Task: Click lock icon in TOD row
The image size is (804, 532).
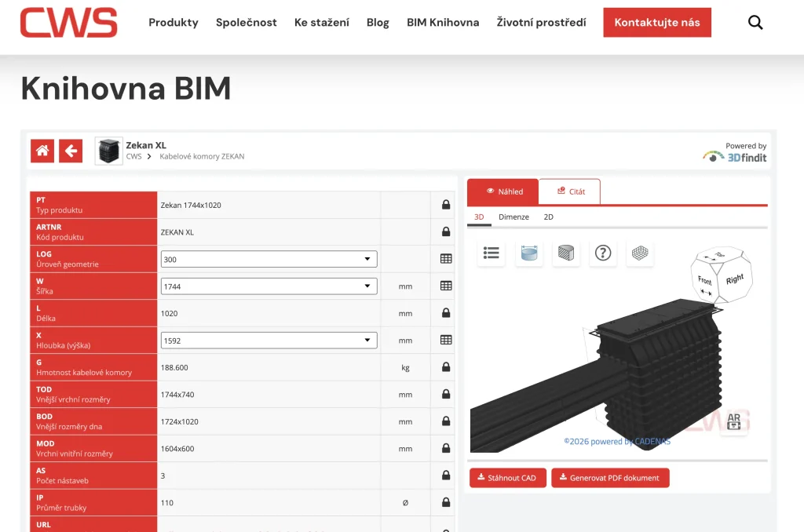Action: [446, 394]
